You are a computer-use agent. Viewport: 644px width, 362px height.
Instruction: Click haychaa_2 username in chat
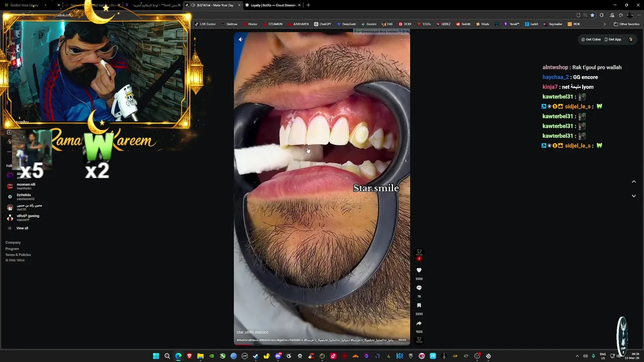555,77
